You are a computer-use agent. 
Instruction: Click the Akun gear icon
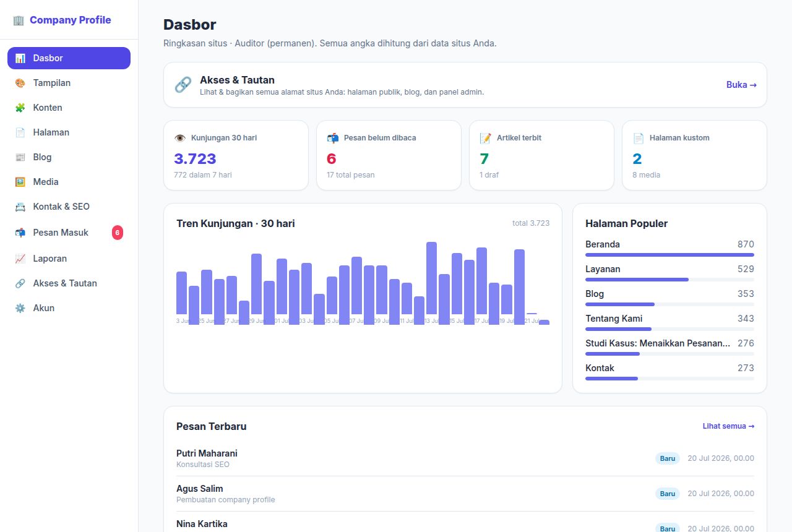point(20,308)
